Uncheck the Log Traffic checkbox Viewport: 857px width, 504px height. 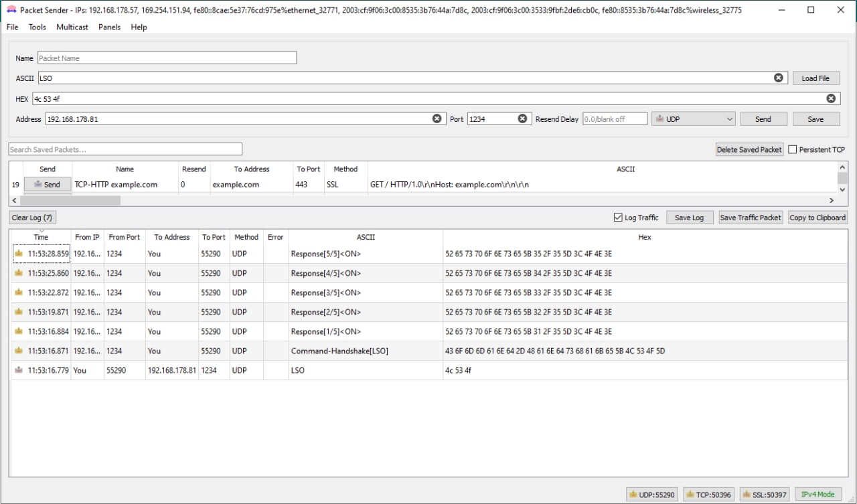coord(618,218)
